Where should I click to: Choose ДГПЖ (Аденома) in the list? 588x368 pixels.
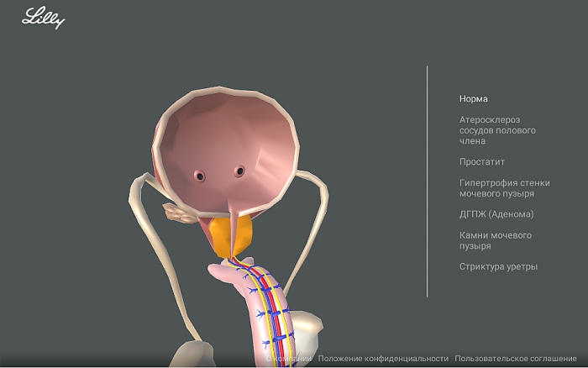496,214
